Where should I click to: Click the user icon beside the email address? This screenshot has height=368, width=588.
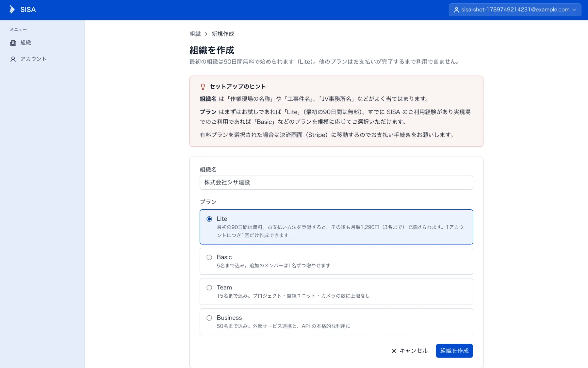456,10
